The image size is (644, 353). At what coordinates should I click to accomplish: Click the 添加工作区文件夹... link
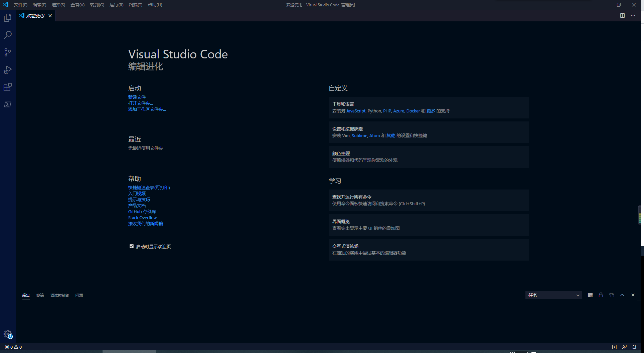point(147,109)
